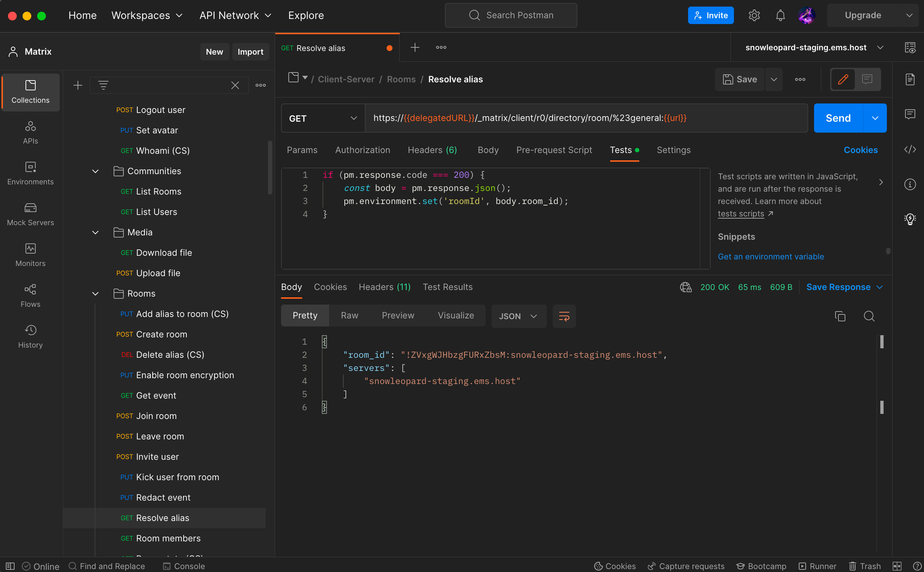Collapse the Rooms folder

[95, 294]
